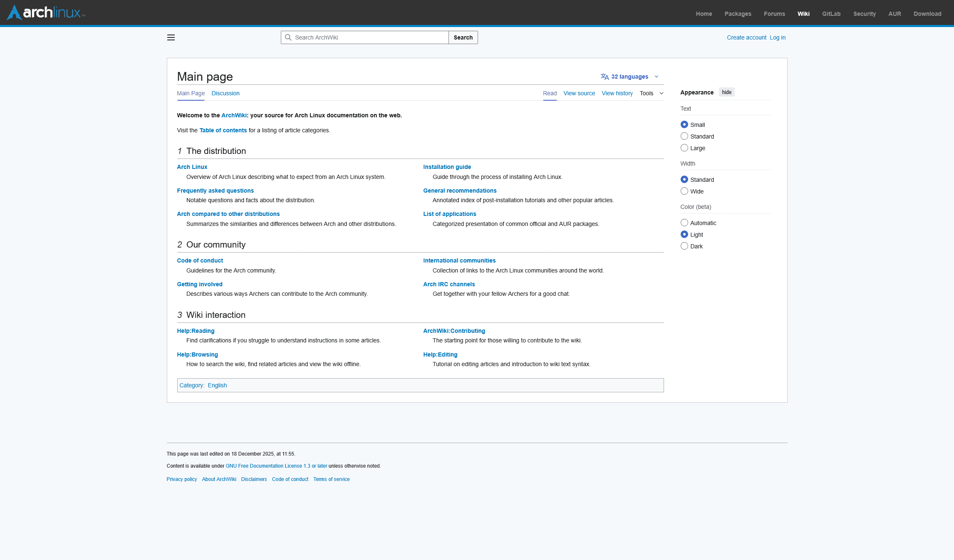Viewport: 954px width, 560px height.
Task: Open the Tools dropdown menu
Action: coord(652,93)
